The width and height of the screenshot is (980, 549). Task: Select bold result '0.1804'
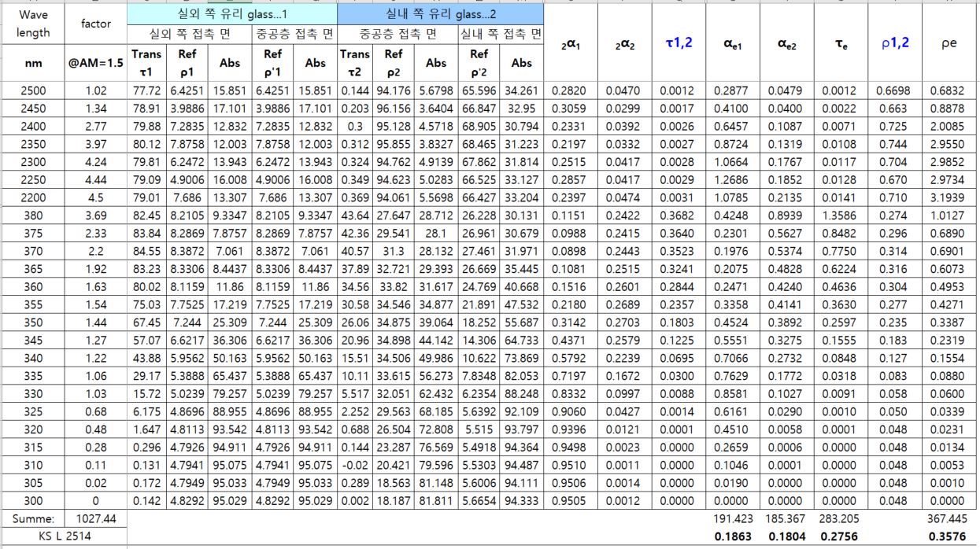click(786, 536)
